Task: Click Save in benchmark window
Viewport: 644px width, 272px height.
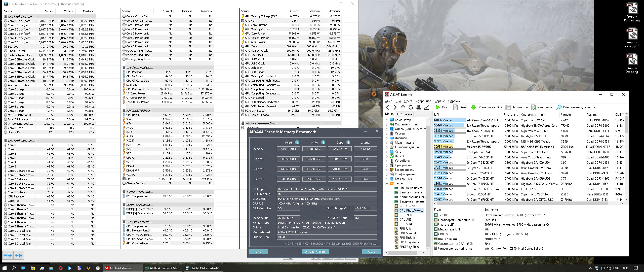Action: pyautogui.click(x=258, y=252)
